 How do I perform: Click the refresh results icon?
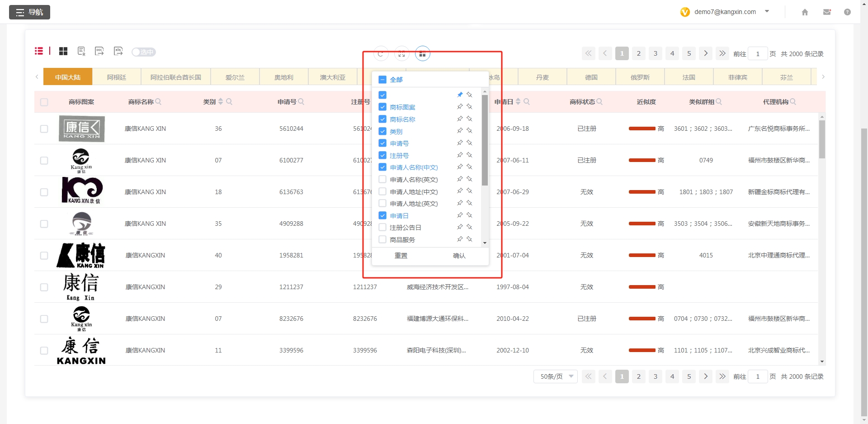pyautogui.click(x=381, y=53)
